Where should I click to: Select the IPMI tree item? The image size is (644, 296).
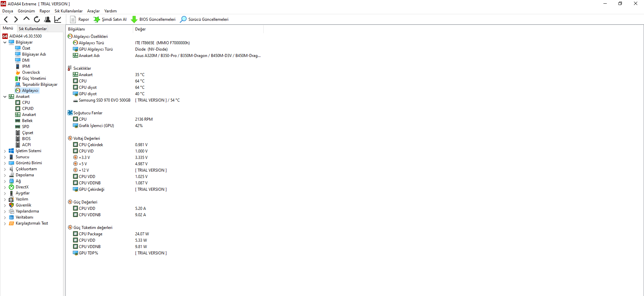(26, 66)
